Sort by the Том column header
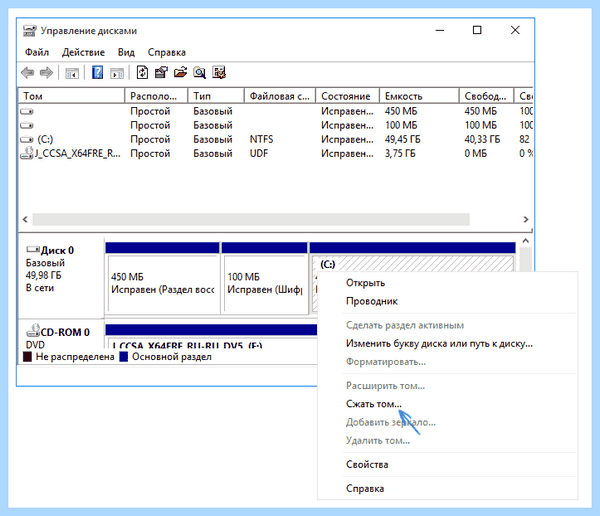This screenshot has height=516, width=600. pos(72,96)
